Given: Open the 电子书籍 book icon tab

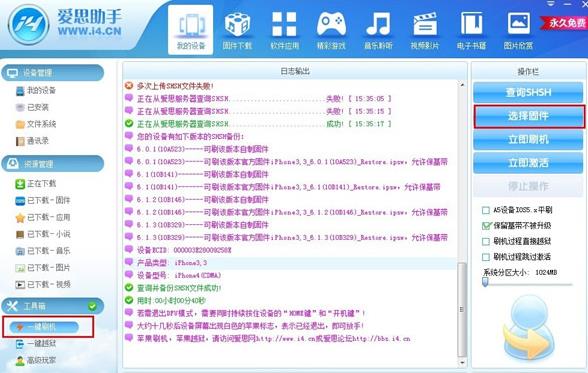Looking at the screenshot, I should point(471,31).
